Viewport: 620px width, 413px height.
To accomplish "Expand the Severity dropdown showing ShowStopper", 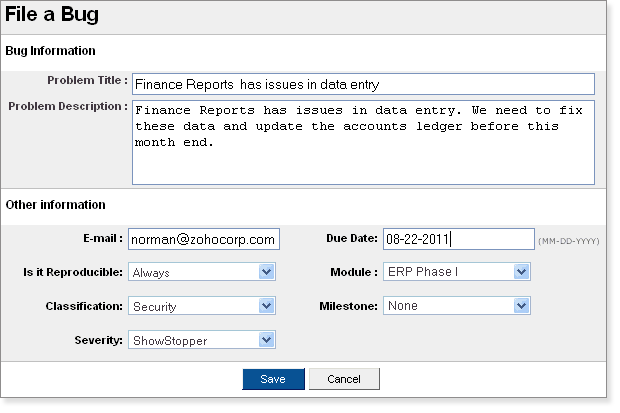I will click(x=202, y=340).
